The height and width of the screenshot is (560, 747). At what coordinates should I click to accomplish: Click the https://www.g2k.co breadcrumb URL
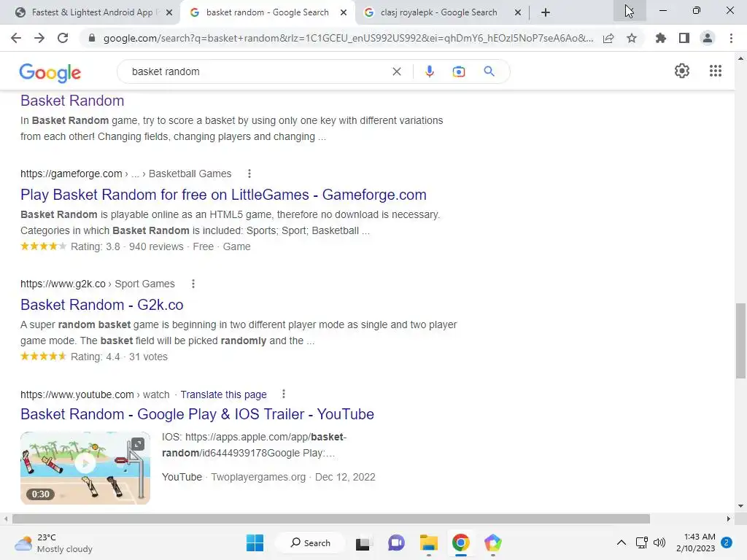click(x=63, y=284)
